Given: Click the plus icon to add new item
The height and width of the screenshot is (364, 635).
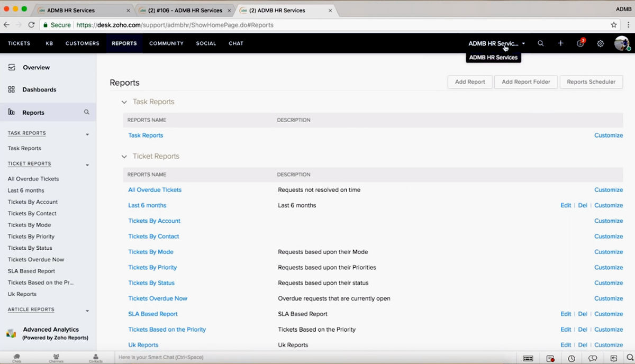Looking at the screenshot, I should click(x=560, y=43).
